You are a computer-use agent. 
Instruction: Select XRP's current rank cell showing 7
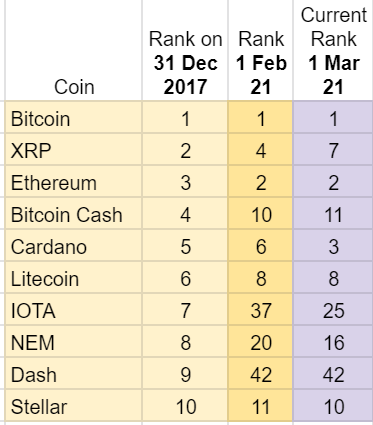pyautogui.click(x=333, y=149)
